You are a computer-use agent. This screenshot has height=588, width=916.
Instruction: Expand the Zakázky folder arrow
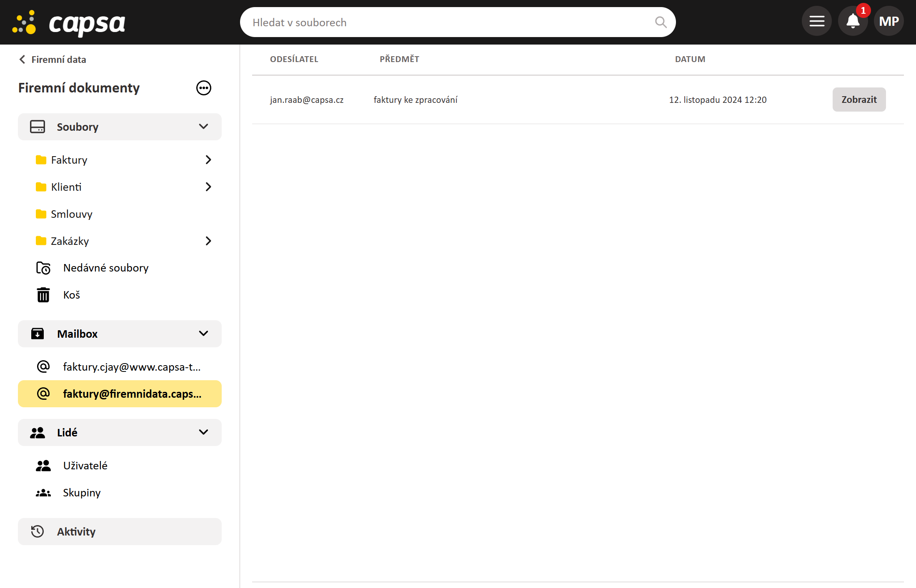pos(208,241)
